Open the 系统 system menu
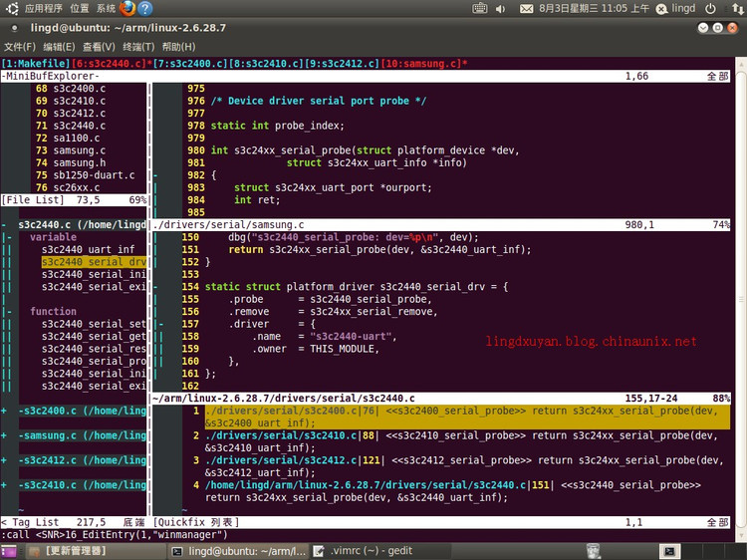 point(106,8)
